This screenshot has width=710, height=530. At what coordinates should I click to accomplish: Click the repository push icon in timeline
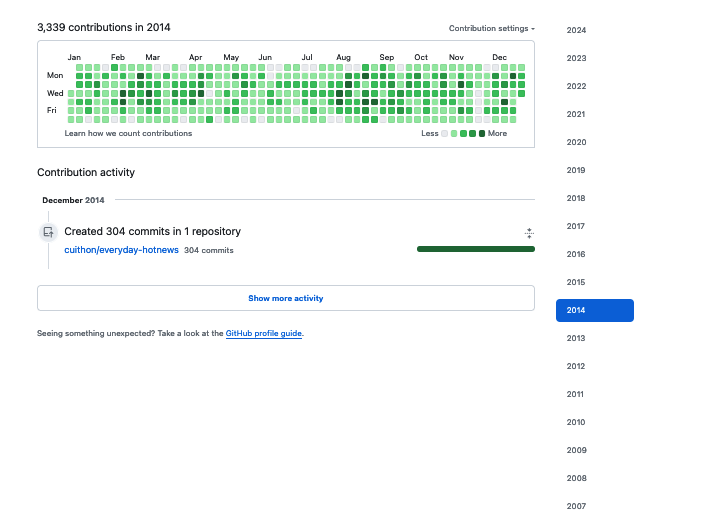click(x=47, y=232)
